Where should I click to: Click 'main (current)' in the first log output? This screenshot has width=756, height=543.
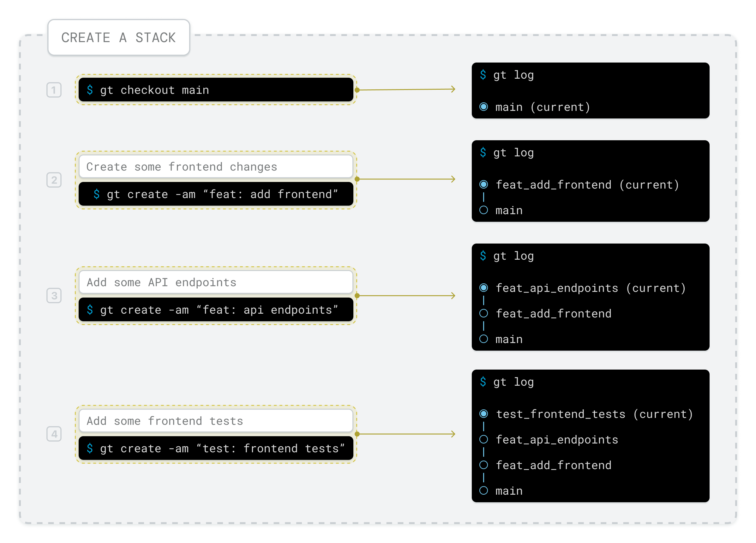(x=543, y=107)
